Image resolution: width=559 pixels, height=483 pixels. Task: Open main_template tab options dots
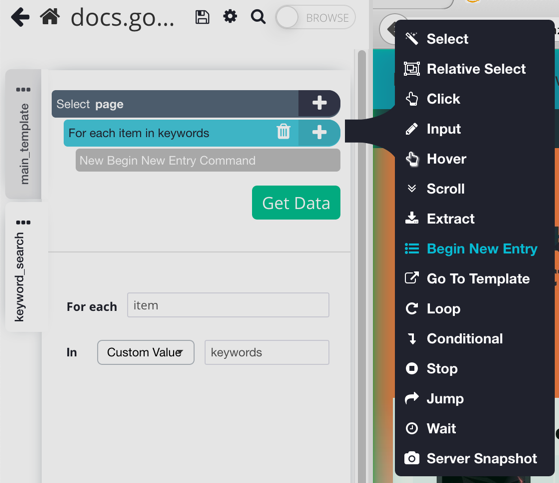[23, 89]
